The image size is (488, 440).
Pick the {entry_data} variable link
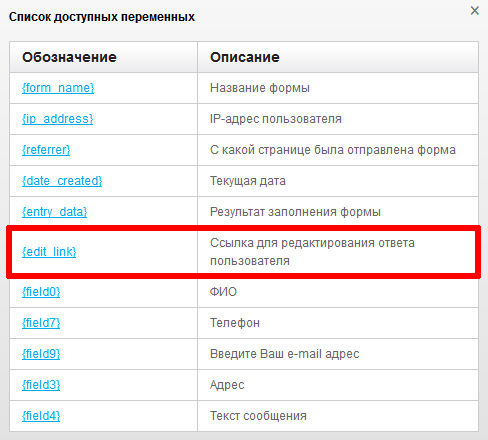coord(55,212)
